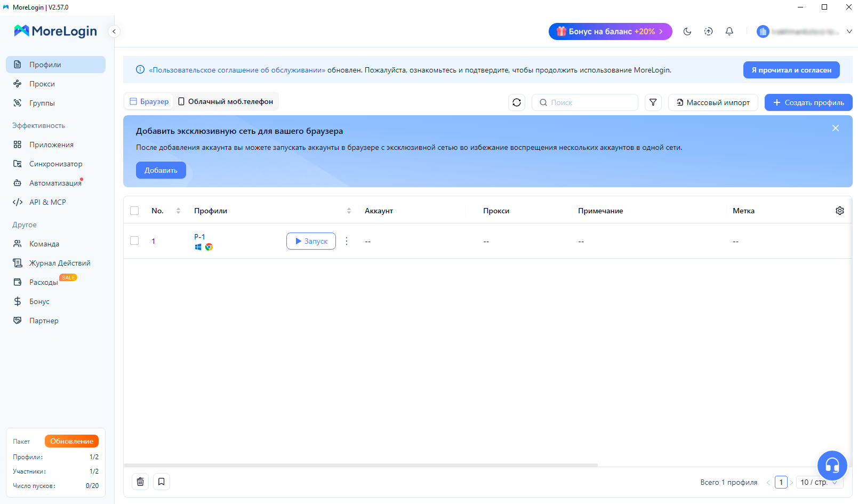Screen dimensions: 858x504
Task: Open the filter funnel button
Action: pos(653,102)
